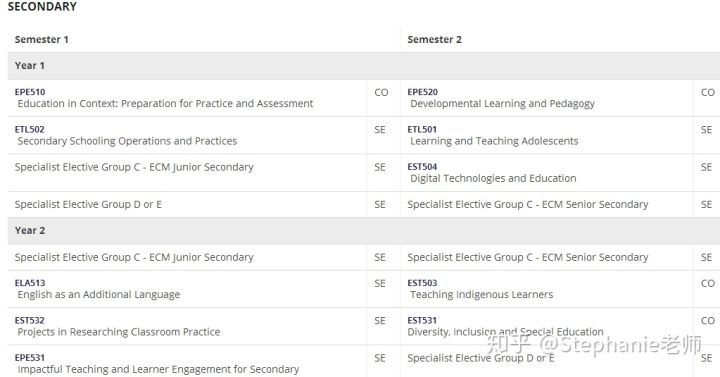Click the SE label beside ETL502
The height and width of the screenshot is (377, 720).
[x=380, y=130]
